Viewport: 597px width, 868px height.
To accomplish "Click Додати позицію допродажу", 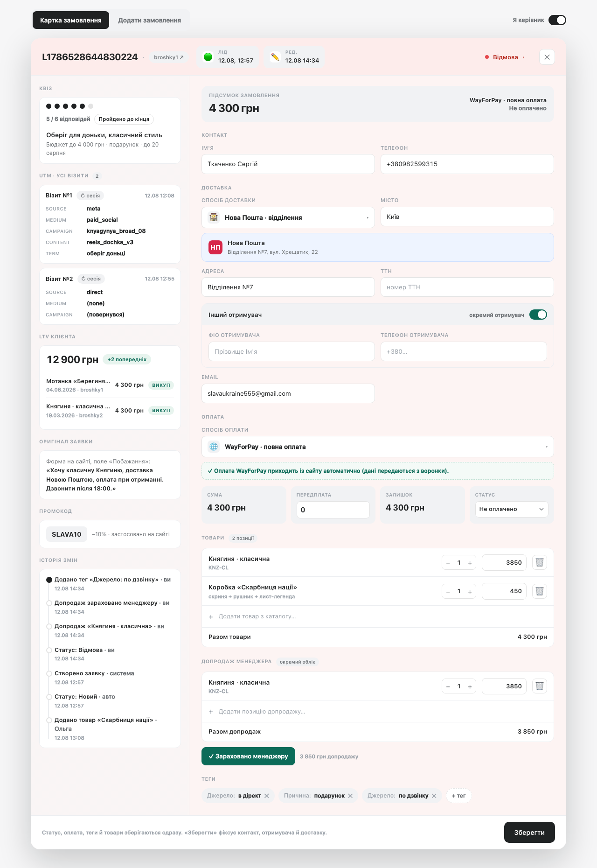I will point(378,712).
